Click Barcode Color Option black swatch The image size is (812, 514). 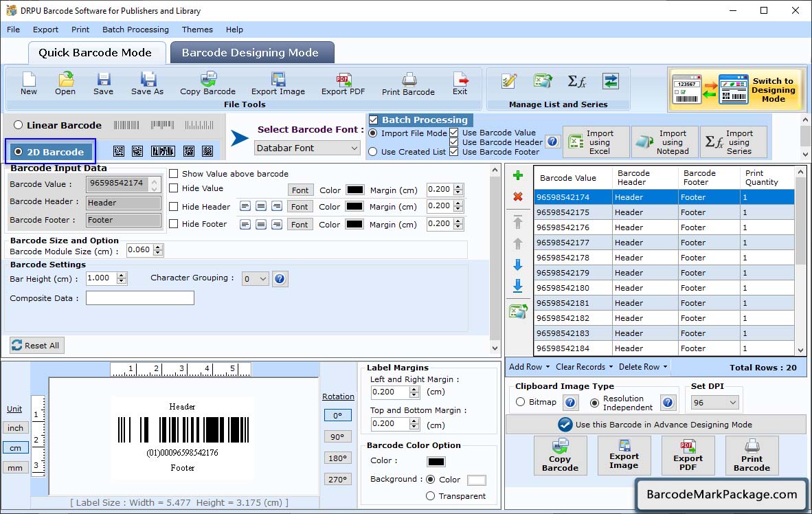pos(436,461)
